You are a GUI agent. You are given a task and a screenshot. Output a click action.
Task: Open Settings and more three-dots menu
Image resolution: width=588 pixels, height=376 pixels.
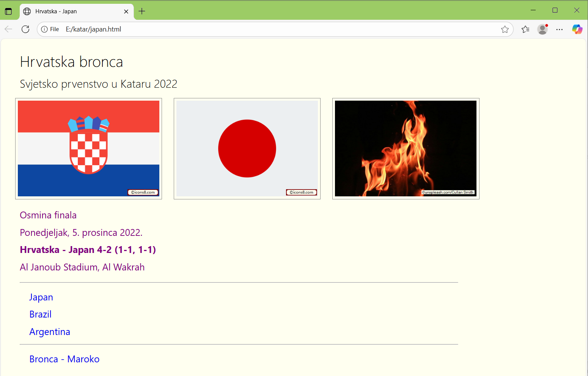click(x=560, y=29)
